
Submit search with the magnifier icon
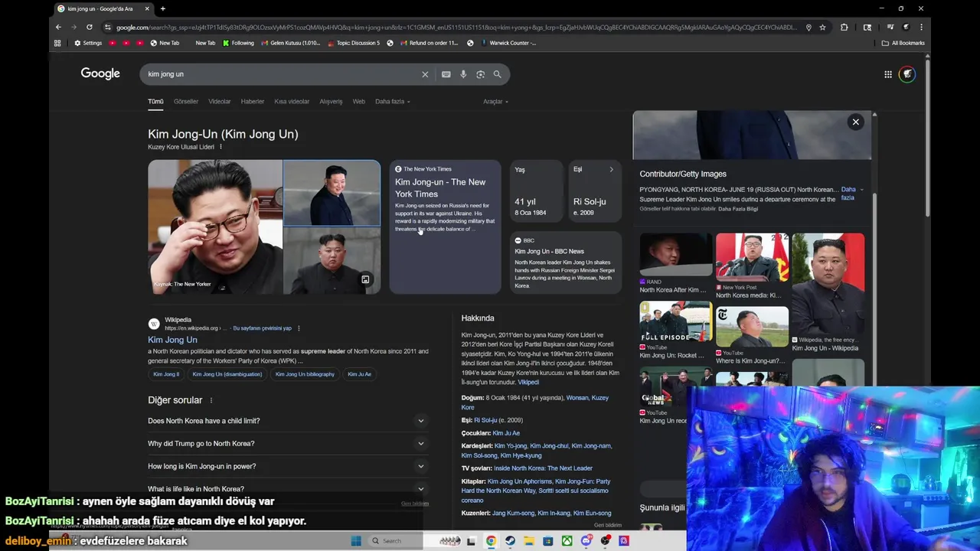coord(497,74)
